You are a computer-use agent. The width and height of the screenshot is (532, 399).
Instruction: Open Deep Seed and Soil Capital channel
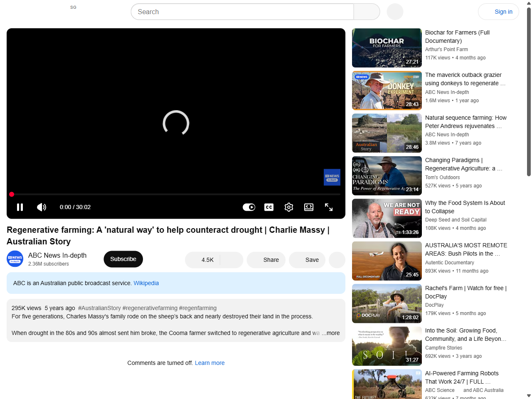[456, 220]
